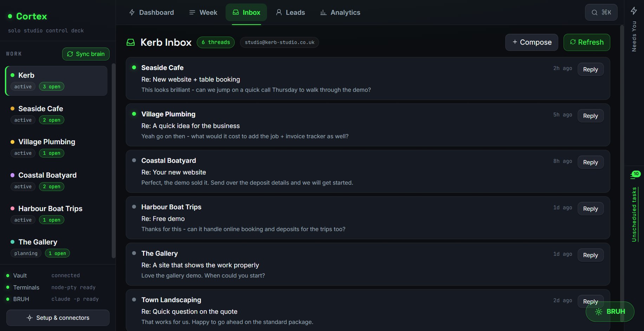Viewport: 644px width, 331px height.
Task: Click the Dashboard lightning icon
Action: point(132,12)
